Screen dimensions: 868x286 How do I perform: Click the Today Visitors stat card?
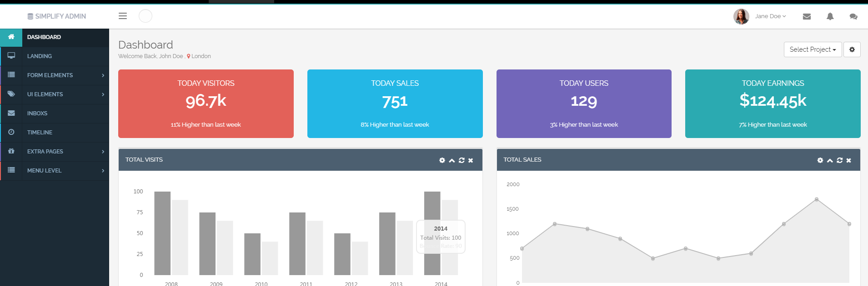(206, 104)
